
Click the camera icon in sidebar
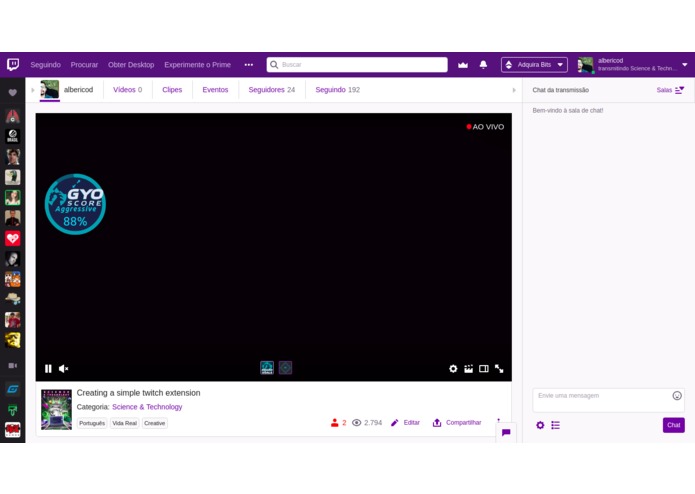coord(12,366)
